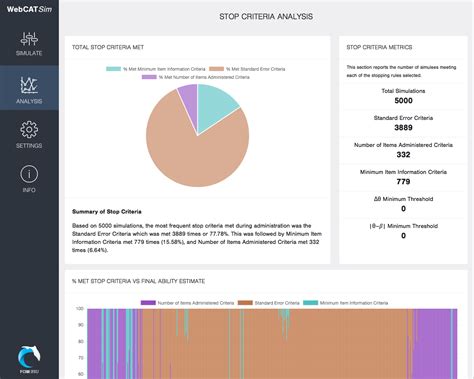This screenshot has width=474, height=379.
Task: Open the Simulate sliders icon
Action: 29,39
